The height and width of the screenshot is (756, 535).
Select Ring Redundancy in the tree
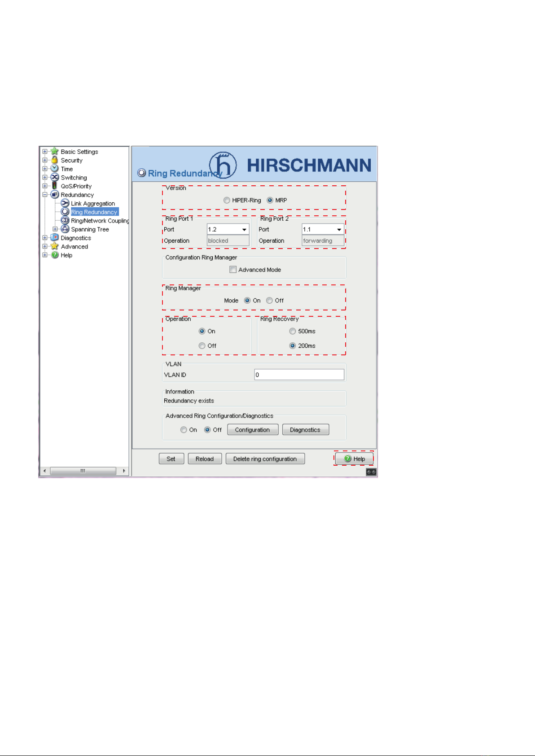(94, 212)
